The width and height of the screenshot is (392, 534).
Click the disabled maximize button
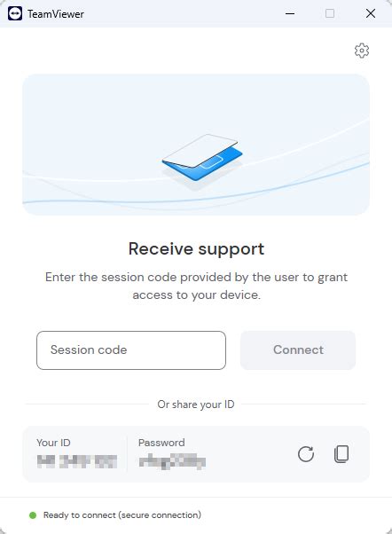330,13
